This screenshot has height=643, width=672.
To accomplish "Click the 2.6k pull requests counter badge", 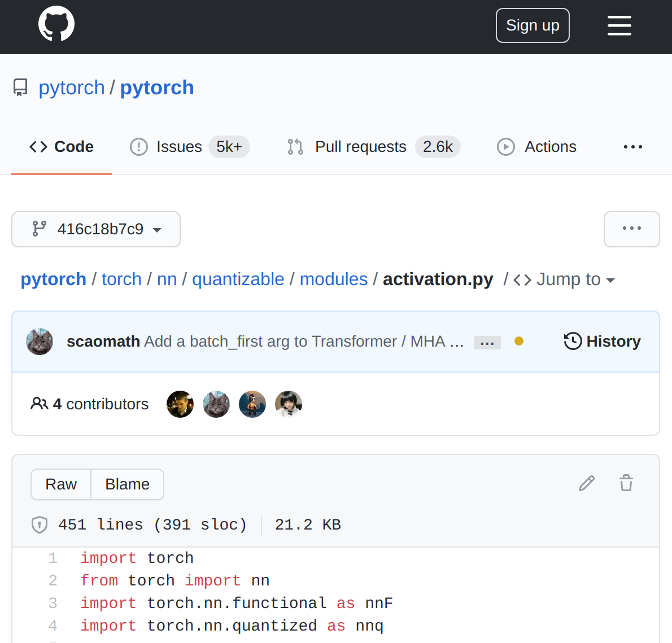I will pyautogui.click(x=438, y=147).
